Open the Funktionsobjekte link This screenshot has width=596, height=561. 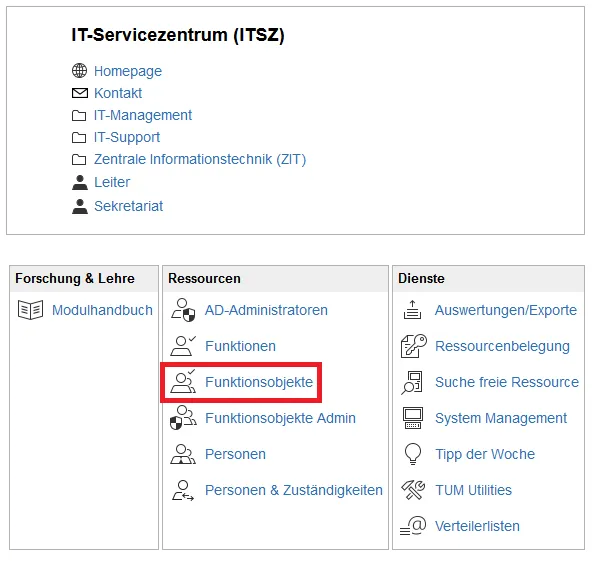[259, 382]
